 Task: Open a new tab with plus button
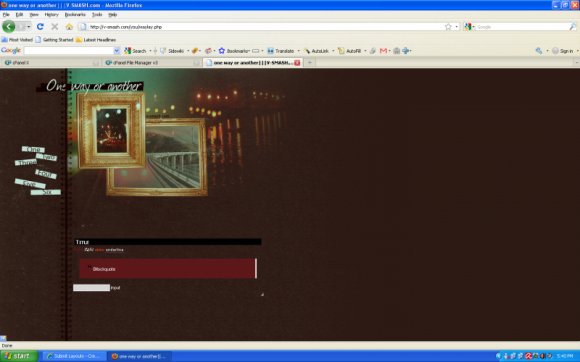point(310,62)
